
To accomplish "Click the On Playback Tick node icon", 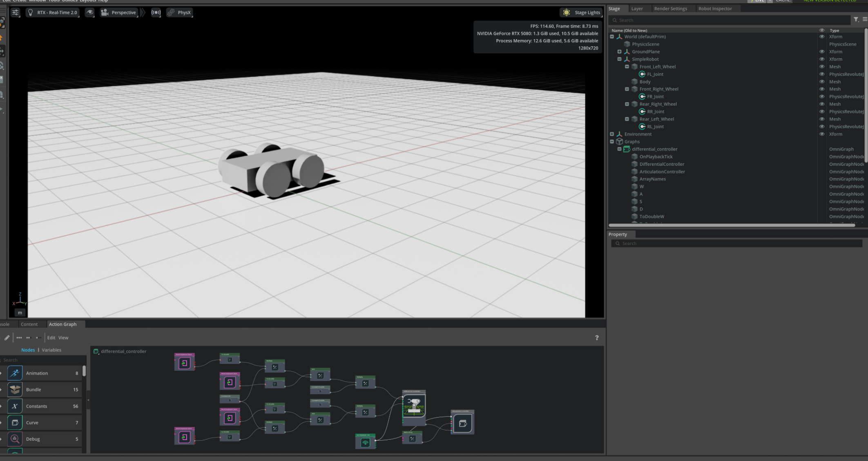I will 365,442.
